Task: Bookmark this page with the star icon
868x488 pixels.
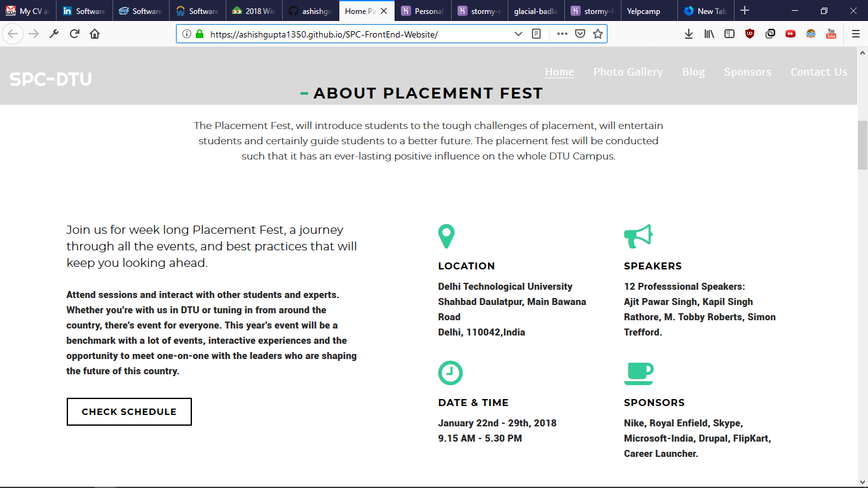Action: click(x=597, y=34)
